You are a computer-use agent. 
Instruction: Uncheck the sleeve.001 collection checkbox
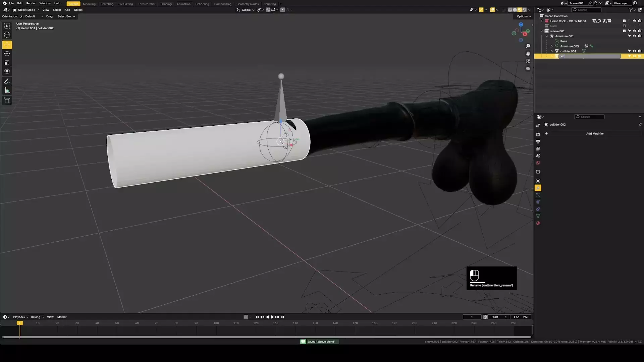pos(624,31)
